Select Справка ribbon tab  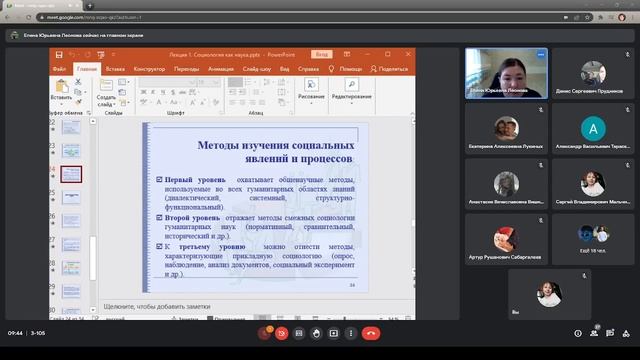click(308, 69)
